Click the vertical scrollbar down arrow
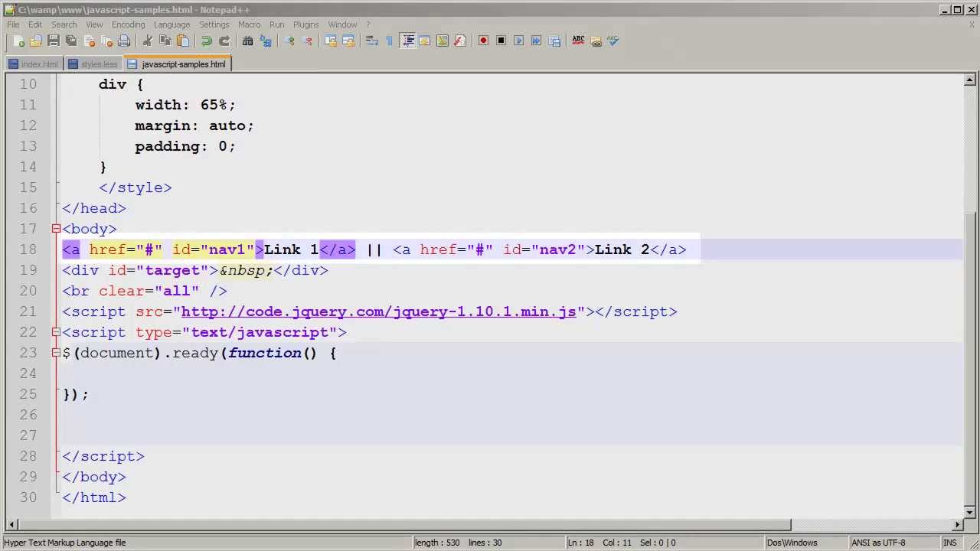The image size is (980, 551). [969, 512]
